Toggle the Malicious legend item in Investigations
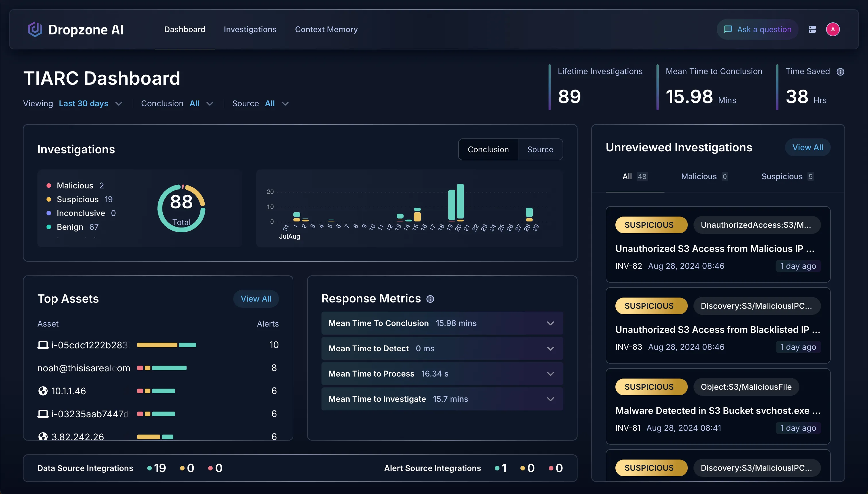868x494 pixels. pos(75,186)
